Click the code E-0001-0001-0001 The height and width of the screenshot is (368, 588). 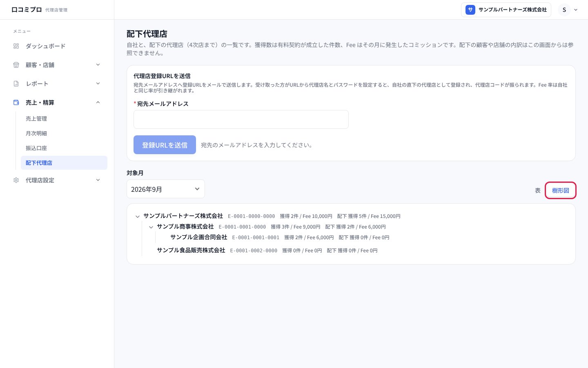coord(256,238)
